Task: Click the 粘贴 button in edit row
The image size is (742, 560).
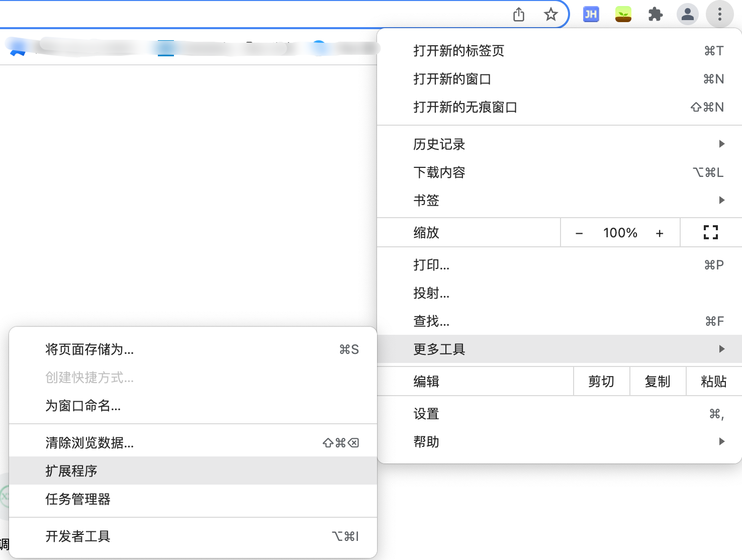Action: 714,382
